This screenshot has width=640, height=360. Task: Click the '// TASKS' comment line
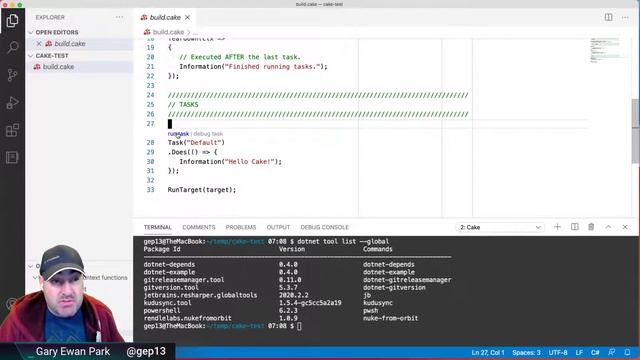[x=183, y=104]
